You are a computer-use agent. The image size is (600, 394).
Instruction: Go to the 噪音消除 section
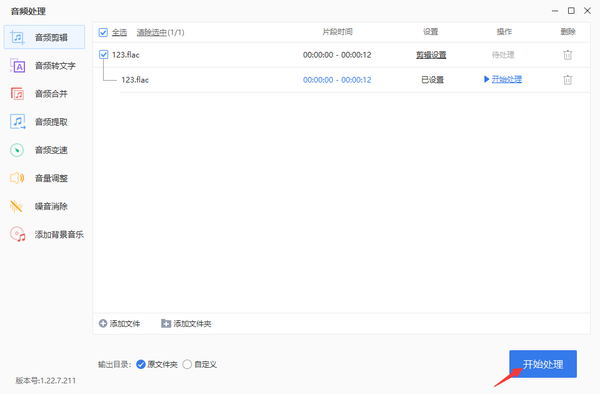(x=44, y=207)
